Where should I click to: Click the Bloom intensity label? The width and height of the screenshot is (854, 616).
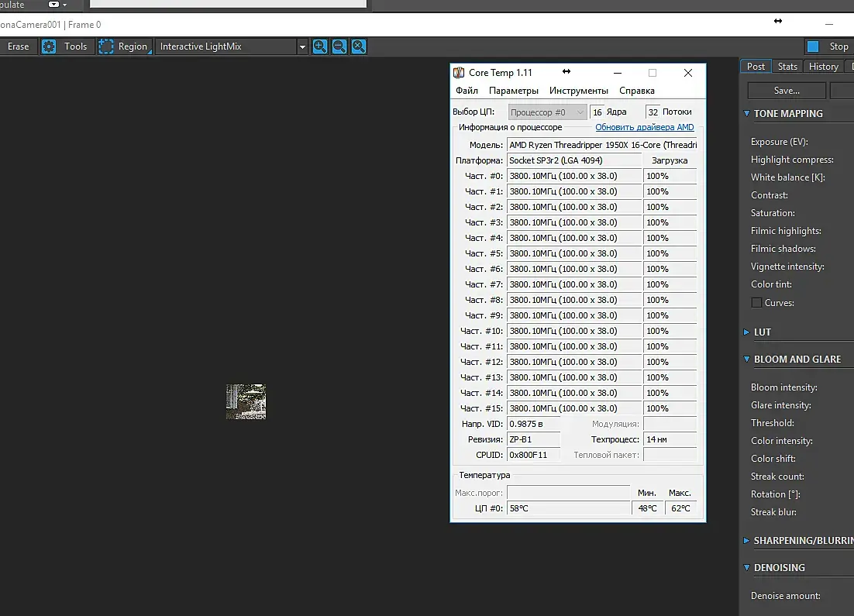[x=783, y=387]
